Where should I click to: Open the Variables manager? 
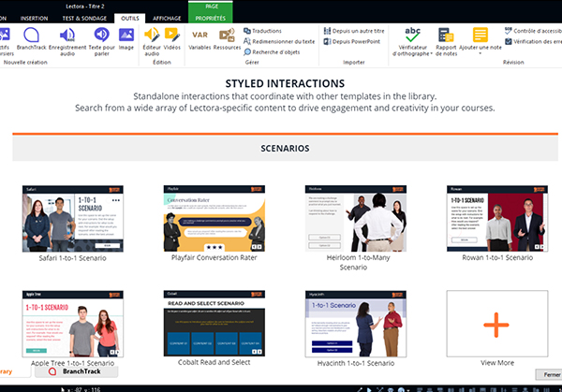coord(200,36)
